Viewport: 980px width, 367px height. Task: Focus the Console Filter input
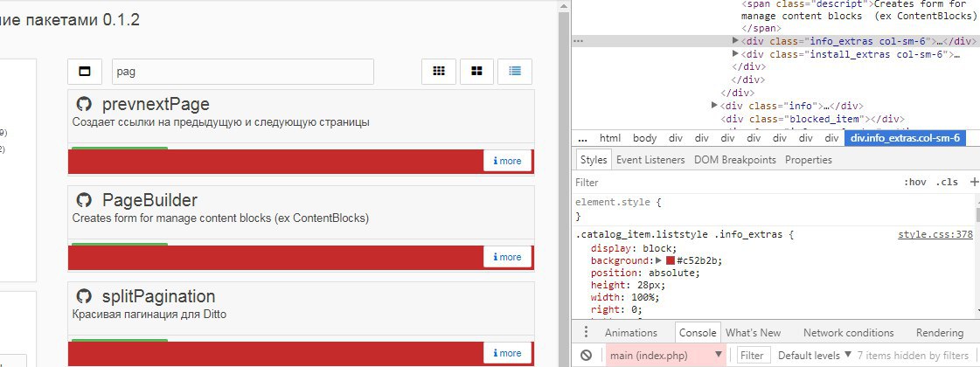click(x=752, y=355)
